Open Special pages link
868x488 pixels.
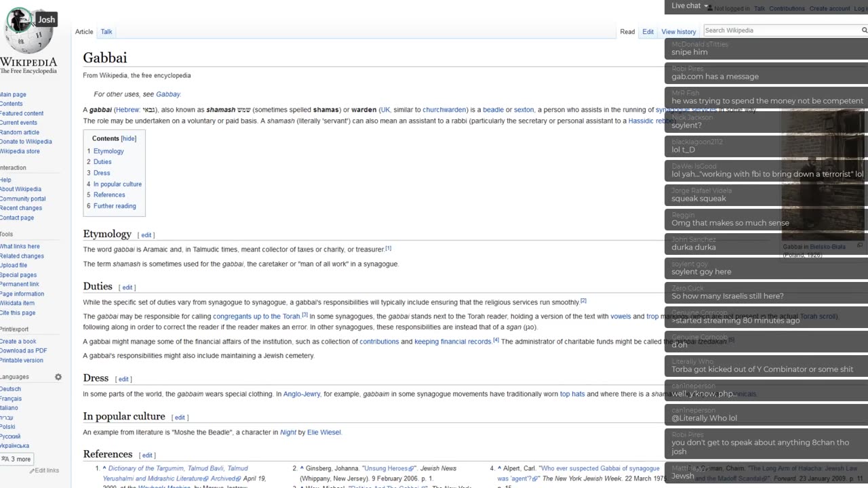(18, 275)
